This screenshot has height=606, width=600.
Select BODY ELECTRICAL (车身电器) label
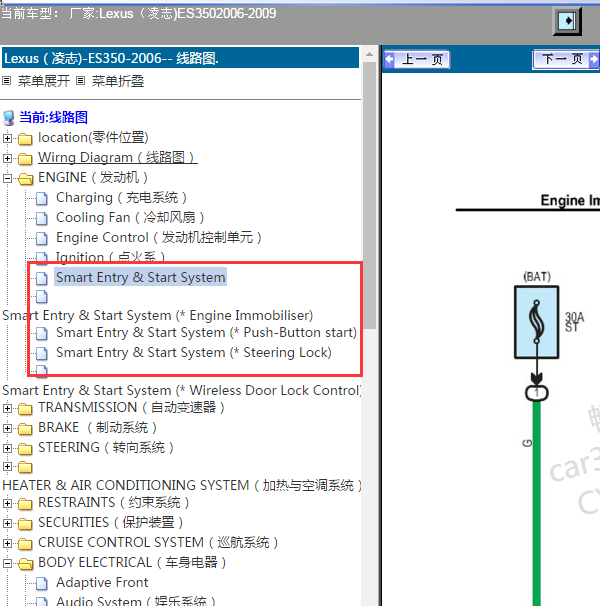(x=132, y=563)
